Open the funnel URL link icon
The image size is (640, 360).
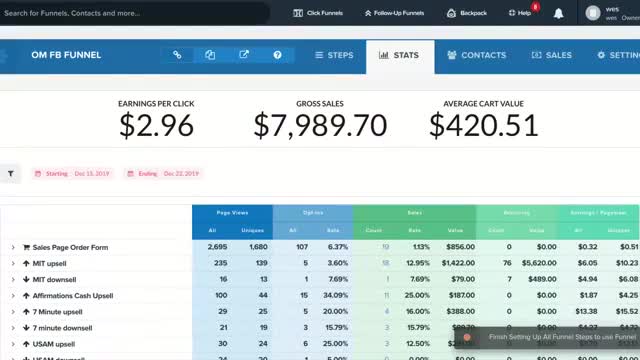177,55
